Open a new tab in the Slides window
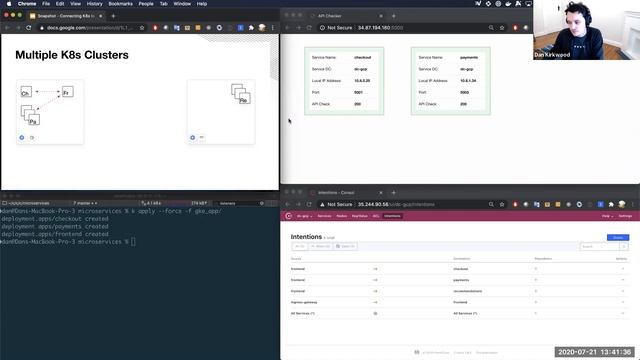The image size is (640, 360). (113, 16)
